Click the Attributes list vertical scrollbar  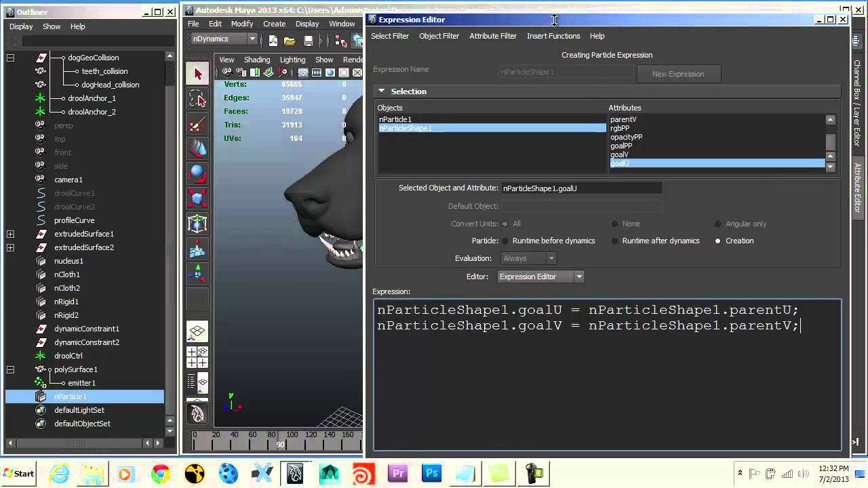click(830, 141)
